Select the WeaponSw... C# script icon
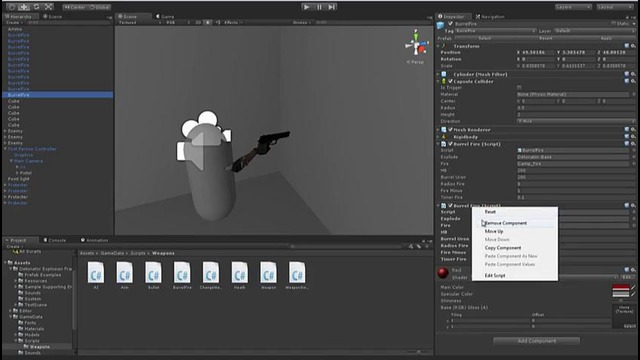The image size is (640, 360). 297,273
